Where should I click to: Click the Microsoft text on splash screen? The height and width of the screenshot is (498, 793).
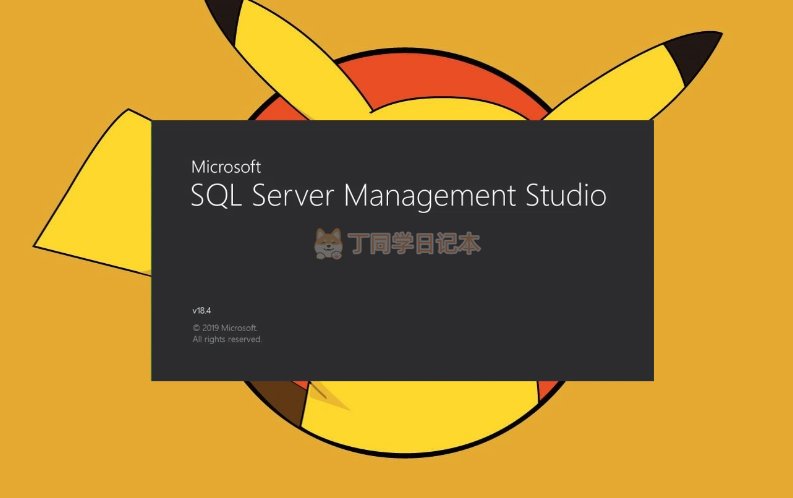pos(226,167)
